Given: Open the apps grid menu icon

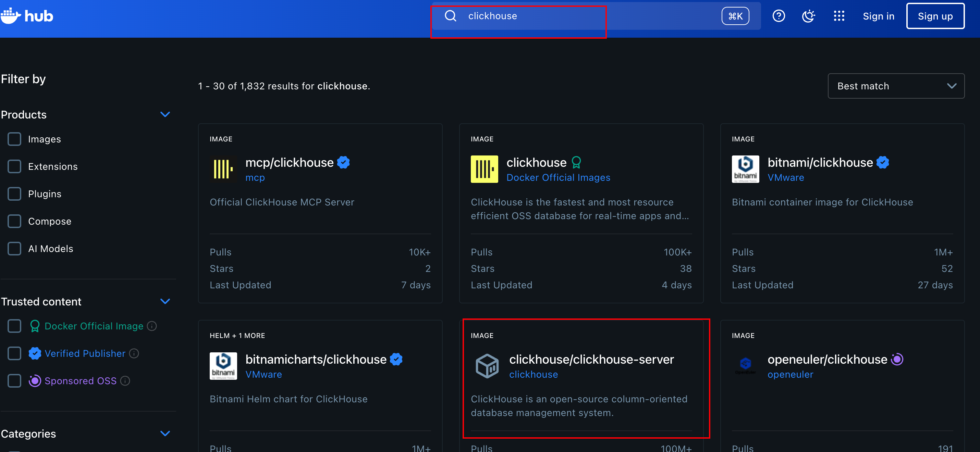Looking at the screenshot, I should click(x=839, y=16).
